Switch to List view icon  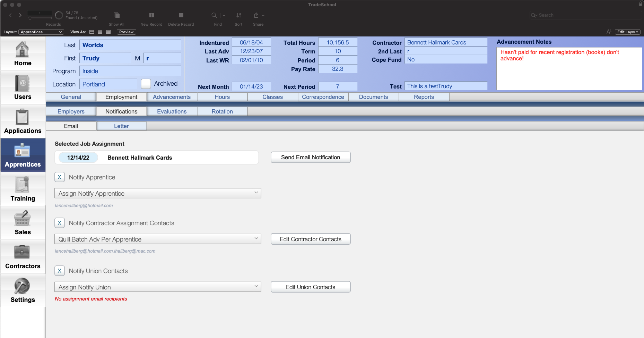click(x=100, y=32)
